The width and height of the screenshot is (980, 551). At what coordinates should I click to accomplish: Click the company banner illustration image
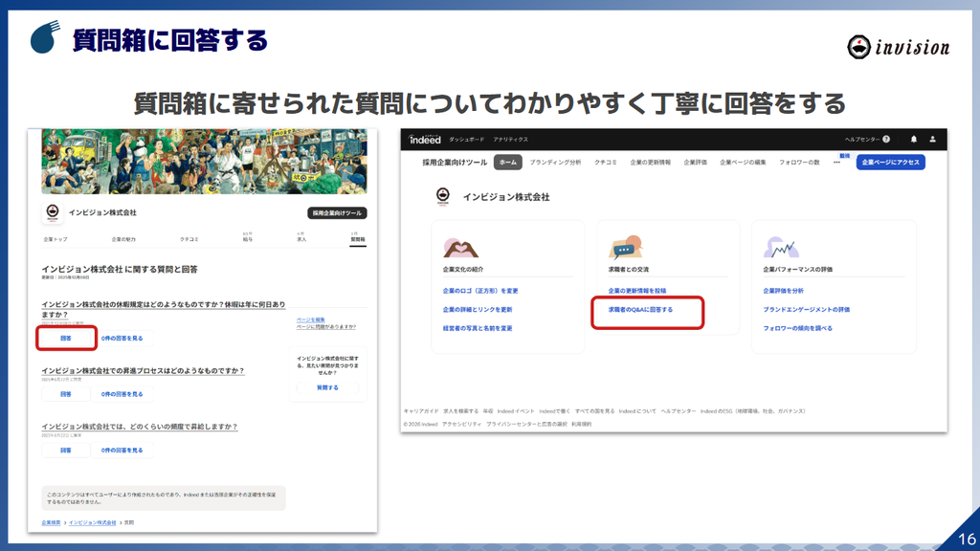[204, 161]
